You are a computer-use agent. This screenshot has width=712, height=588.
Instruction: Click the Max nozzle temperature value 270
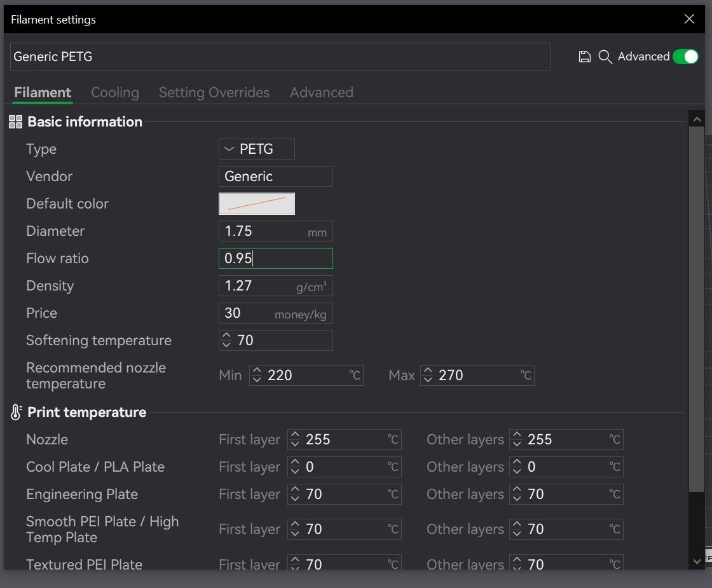click(451, 376)
